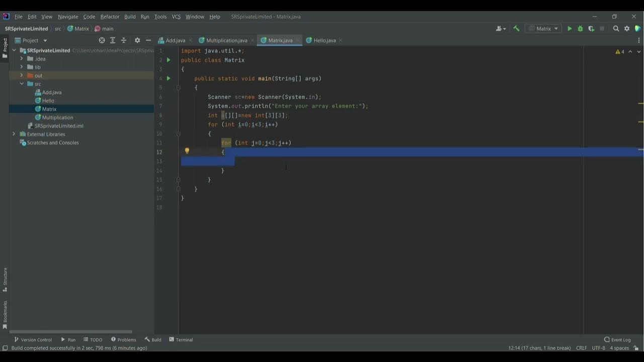Close the Matrix.java tab

(297, 40)
